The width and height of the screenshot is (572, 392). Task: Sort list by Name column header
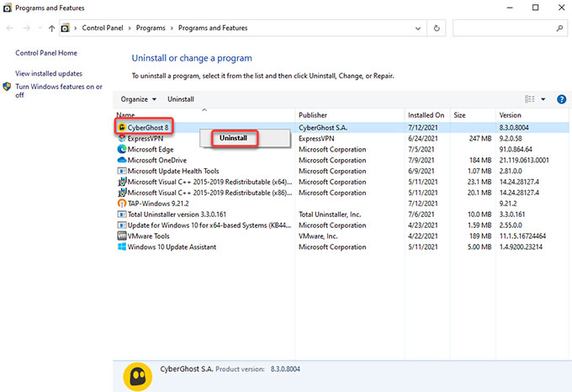point(125,115)
